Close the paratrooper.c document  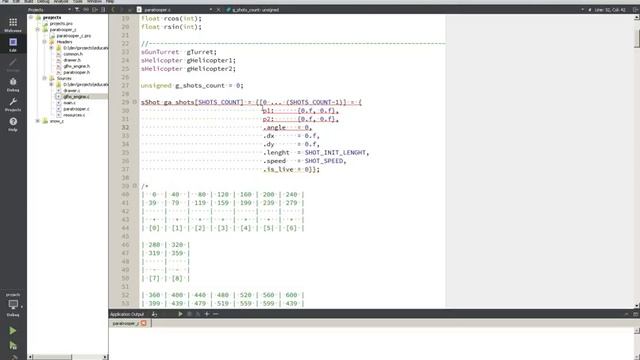point(218,9)
